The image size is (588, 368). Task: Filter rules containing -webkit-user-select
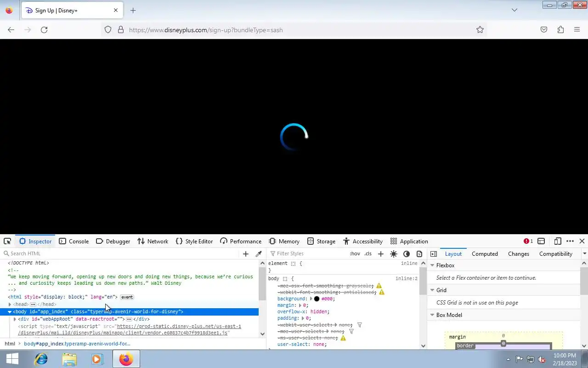360,325
